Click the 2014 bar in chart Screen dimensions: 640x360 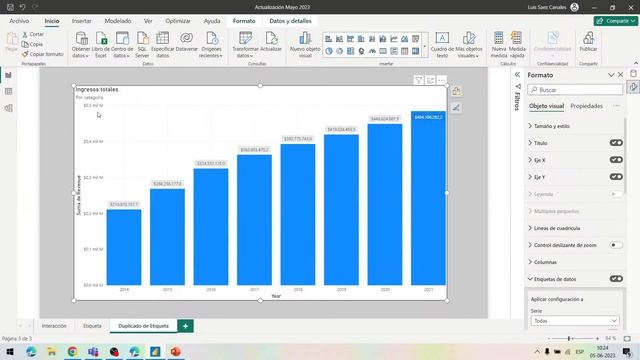tap(124, 247)
